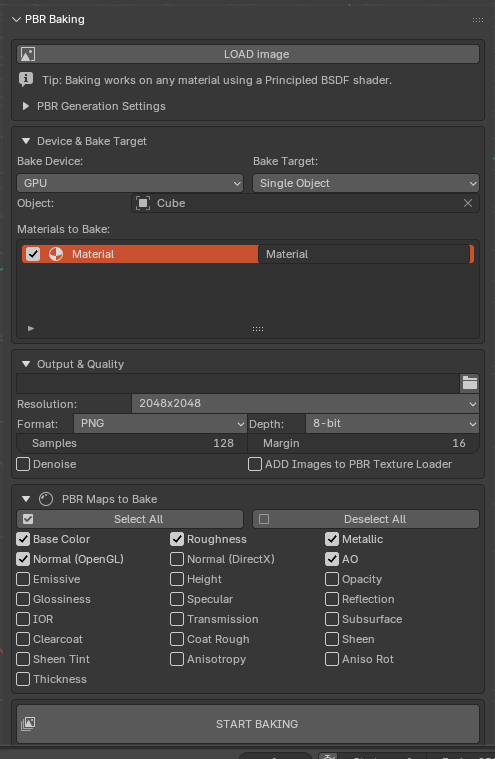The height and width of the screenshot is (759, 495).
Task: Open the output folder browser icon
Action: click(469, 383)
